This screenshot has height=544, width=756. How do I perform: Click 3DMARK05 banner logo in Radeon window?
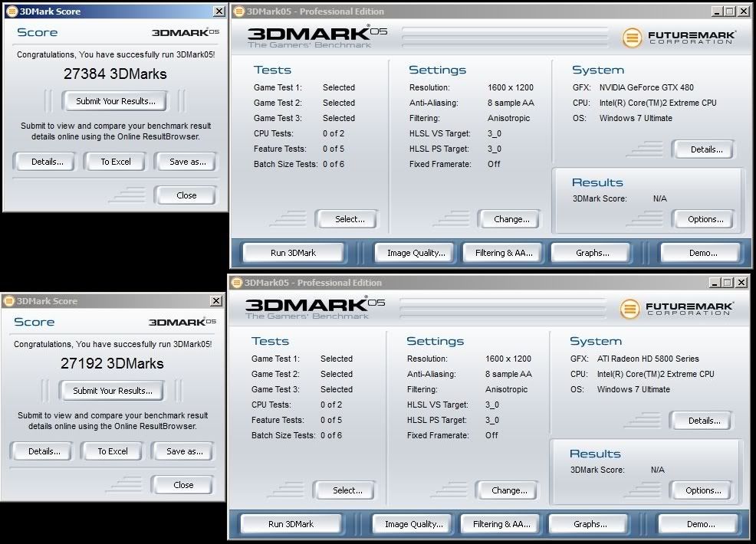pyautogui.click(x=315, y=308)
